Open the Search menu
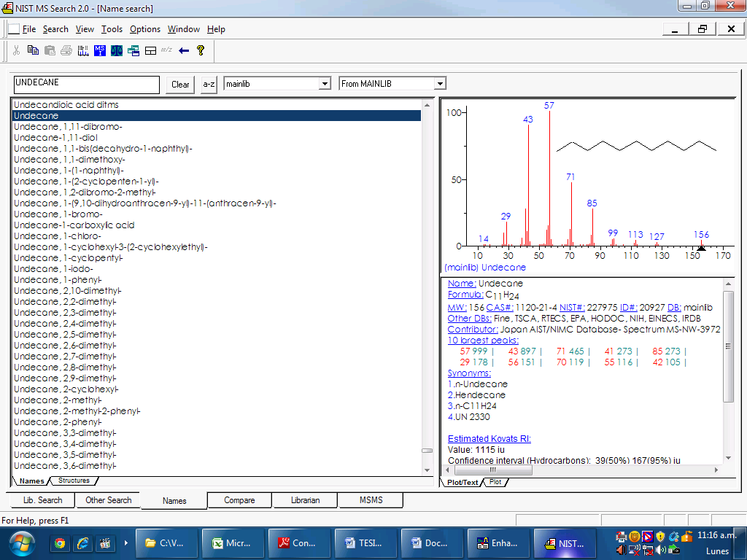This screenshot has width=747, height=560. pyautogui.click(x=55, y=29)
